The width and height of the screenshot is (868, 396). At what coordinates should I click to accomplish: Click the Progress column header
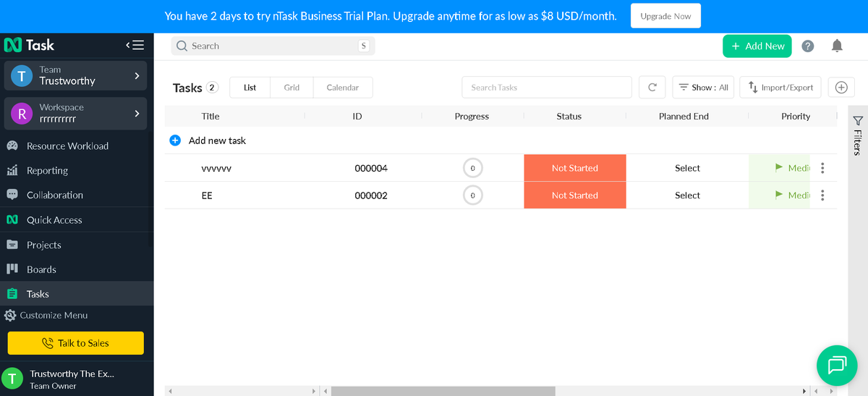(x=472, y=116)
